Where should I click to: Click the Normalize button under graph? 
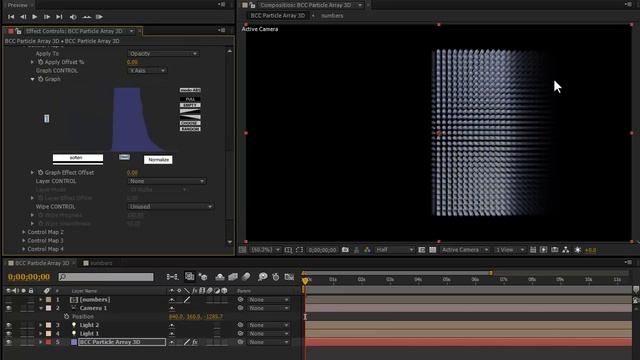158,160
